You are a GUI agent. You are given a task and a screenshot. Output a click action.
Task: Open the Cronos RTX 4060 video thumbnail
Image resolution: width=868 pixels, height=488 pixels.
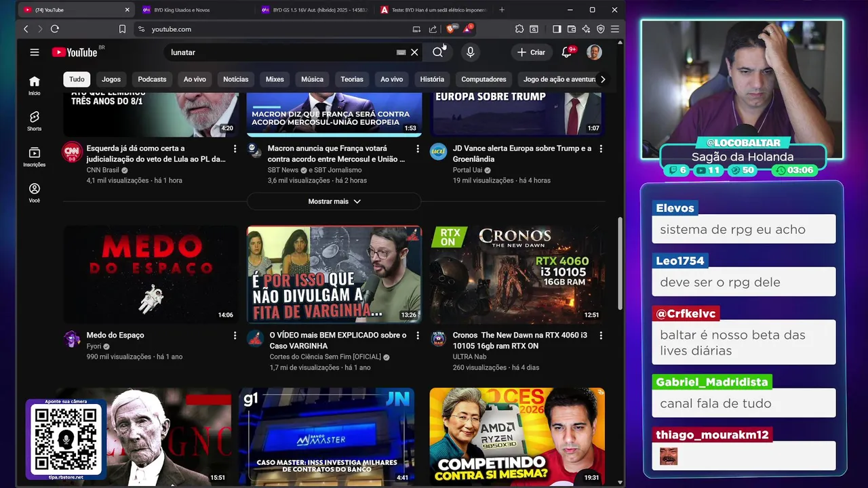tap(517, 274)
